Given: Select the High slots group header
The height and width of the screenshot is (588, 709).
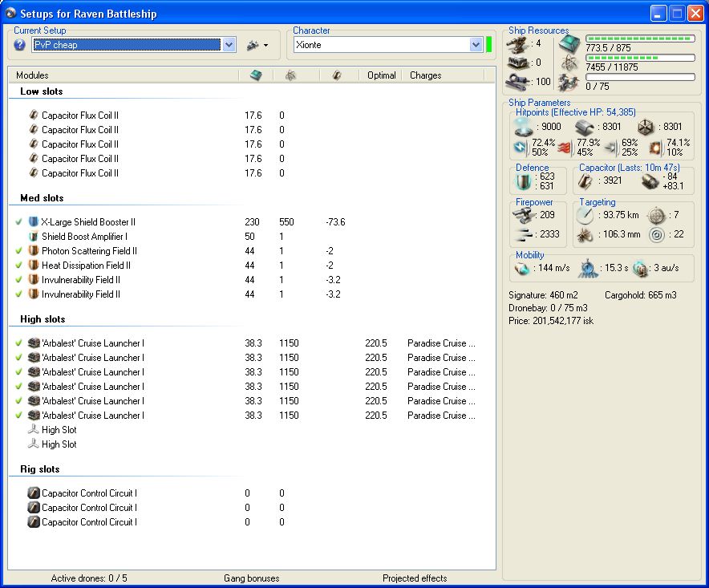Looking at the screenshot, I should (x=43, y=319).
